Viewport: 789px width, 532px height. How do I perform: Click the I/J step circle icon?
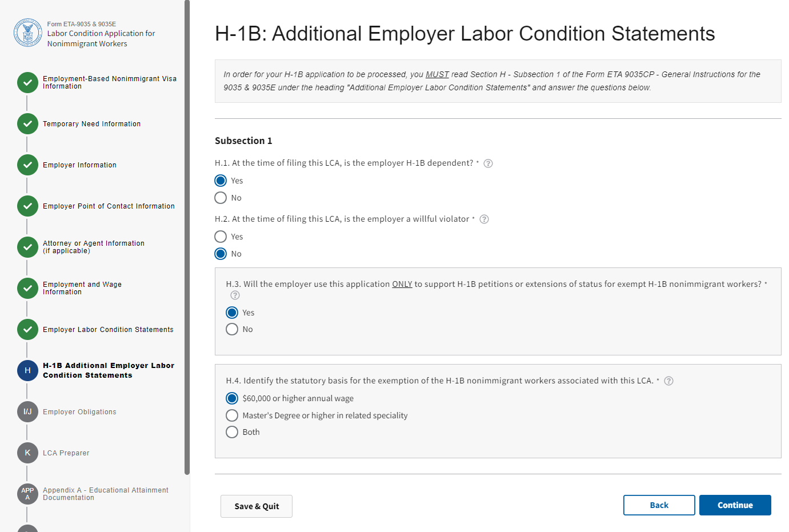[27, 411]
